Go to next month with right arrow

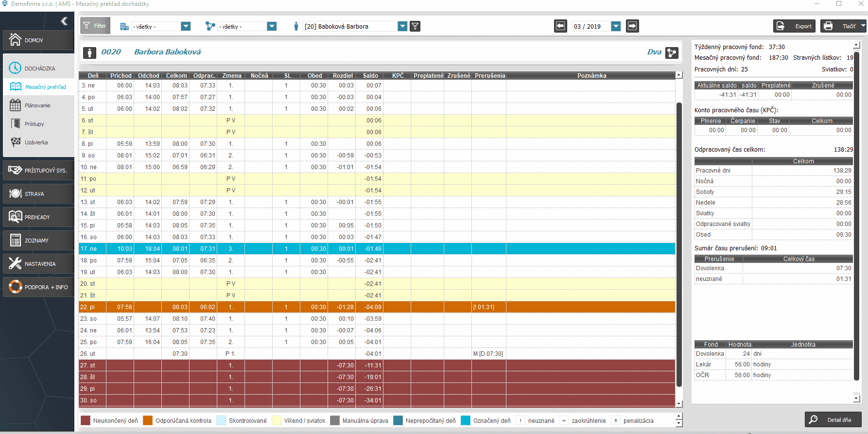632,26
